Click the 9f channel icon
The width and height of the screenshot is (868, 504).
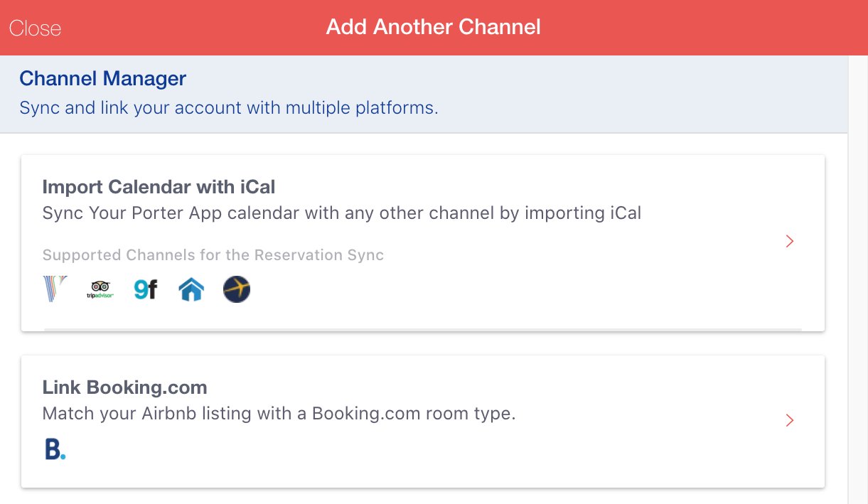(x=146, y=289)
